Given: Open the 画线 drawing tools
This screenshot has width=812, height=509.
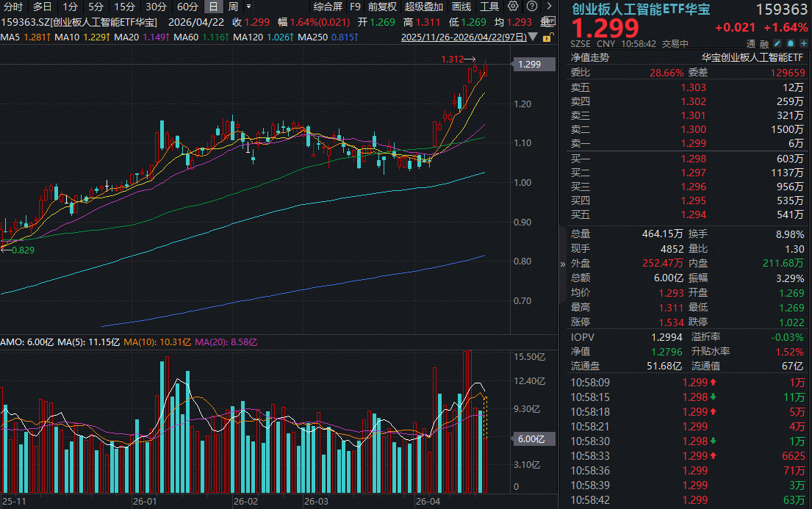Looking at the screenshot, I should [x=461, y=7].
